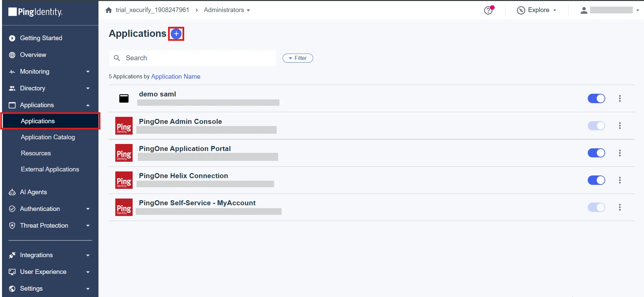Click trial_xecurify_1908247961 breadcrumb link

point(152,10)
